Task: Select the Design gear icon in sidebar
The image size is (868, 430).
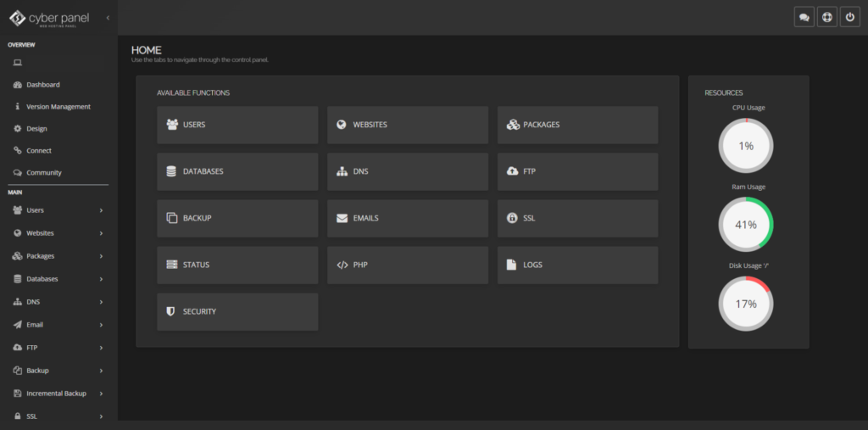Action: [18, 129]
